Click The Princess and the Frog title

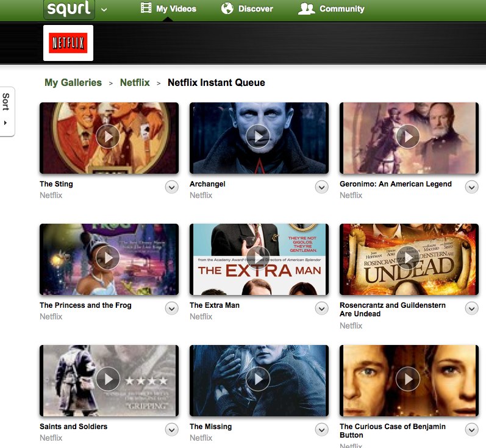(85, 305)
